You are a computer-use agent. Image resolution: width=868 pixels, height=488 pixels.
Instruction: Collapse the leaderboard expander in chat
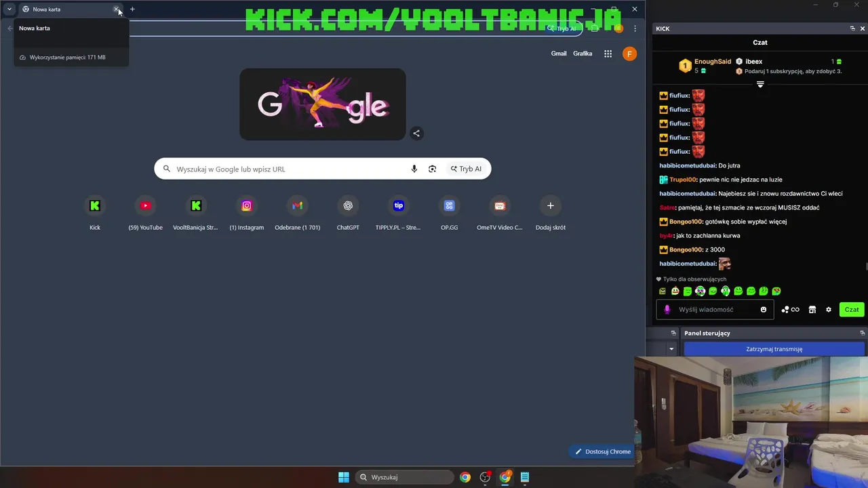coord(760,85)
